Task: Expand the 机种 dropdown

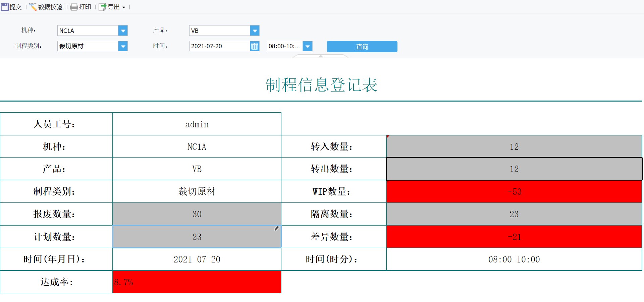Action: pyautogui.click(x=123, y=31)
